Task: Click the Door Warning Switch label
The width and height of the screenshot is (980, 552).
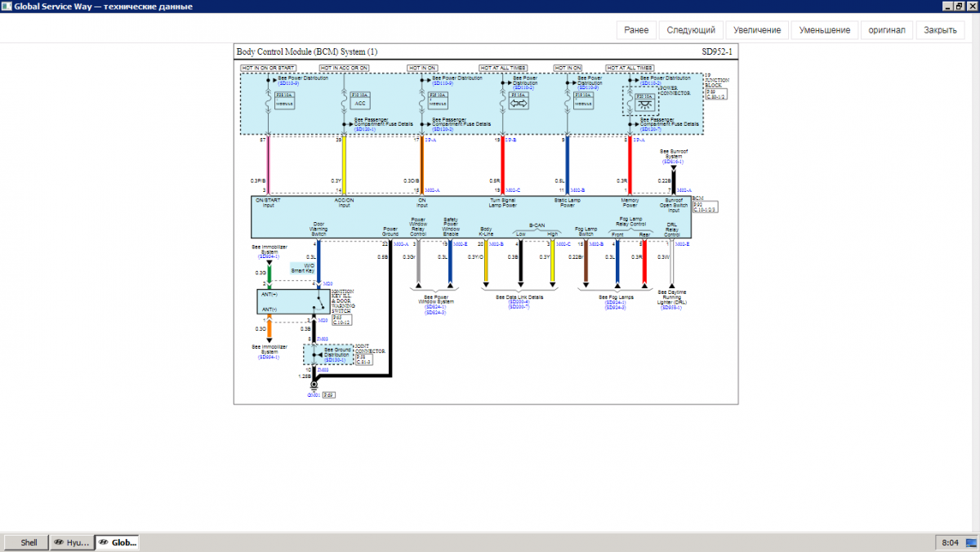Action: click(318, 229)
